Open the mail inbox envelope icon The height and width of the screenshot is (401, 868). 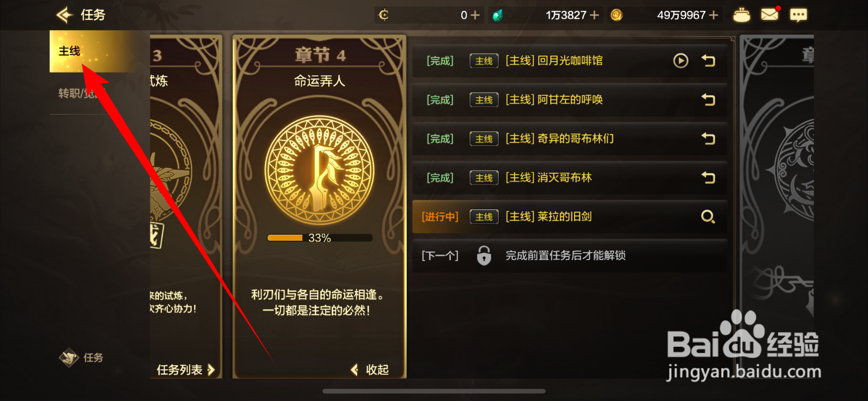click(770, 15)
